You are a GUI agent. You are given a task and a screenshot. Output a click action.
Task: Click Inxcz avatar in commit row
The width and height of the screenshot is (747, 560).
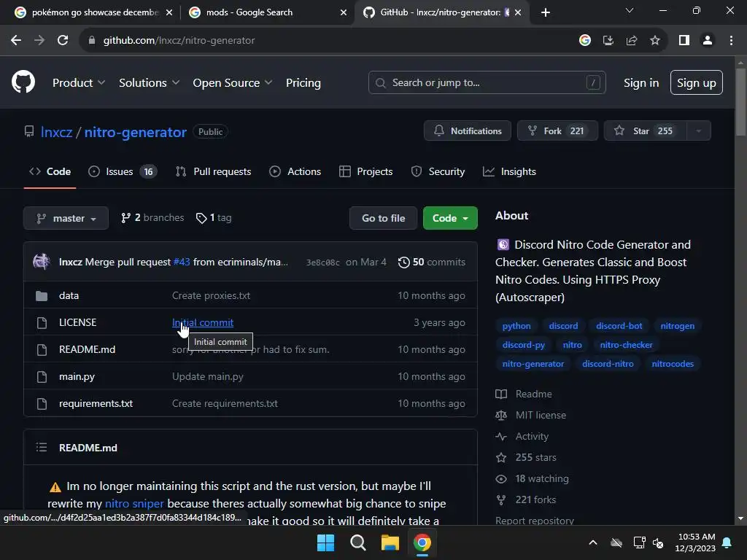pyautogui.click(x=42, y=262)
